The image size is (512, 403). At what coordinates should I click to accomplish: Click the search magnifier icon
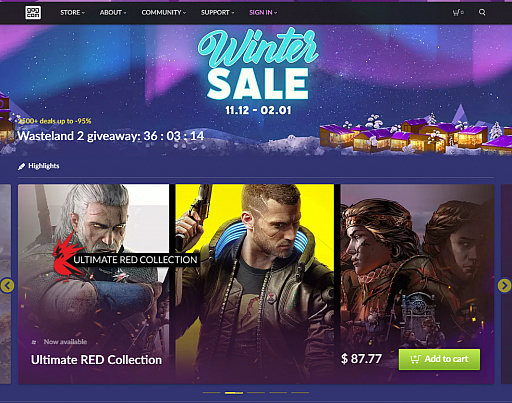[x=482, y=12]
